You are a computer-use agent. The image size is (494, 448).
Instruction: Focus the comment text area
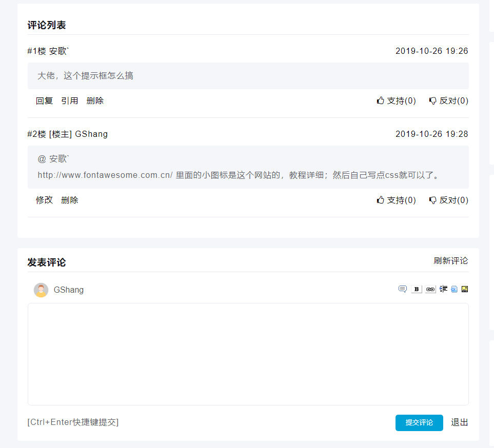point(248,354)
